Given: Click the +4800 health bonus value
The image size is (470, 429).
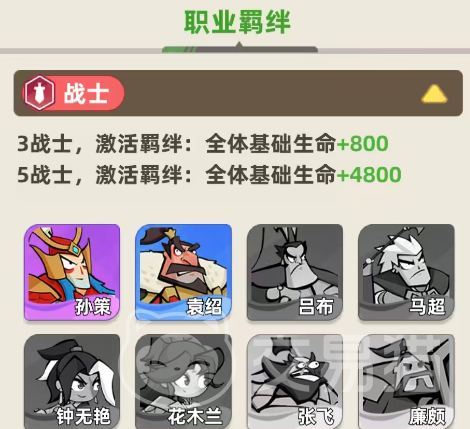Looking at the screenshot, I should [369, 175].
